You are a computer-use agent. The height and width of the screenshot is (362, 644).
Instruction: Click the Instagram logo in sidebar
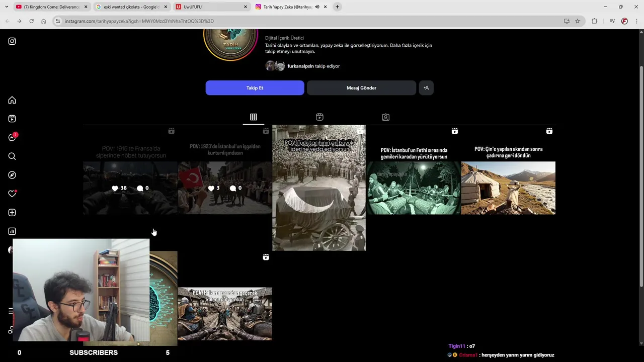coord(12,41)
